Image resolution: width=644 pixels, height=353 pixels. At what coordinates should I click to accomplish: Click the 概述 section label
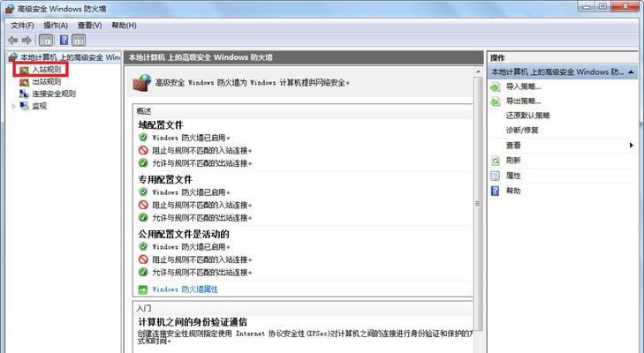(144, 111)
